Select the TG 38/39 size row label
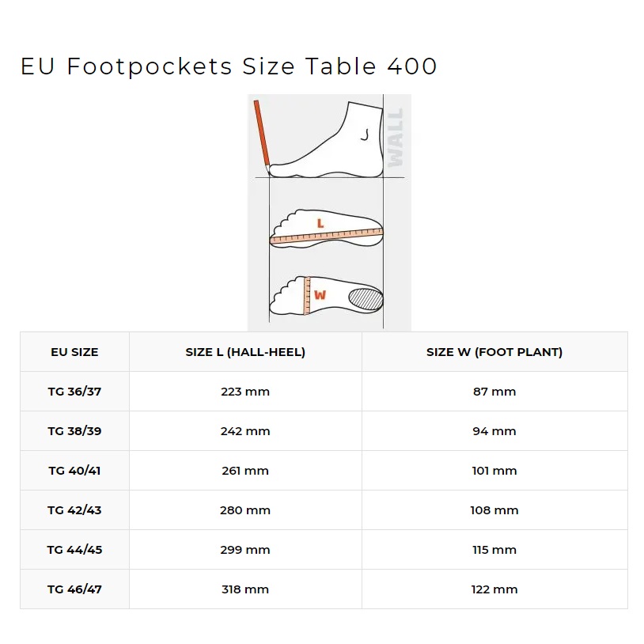Screen dimensions: 644x644 [x=74, y=431]
